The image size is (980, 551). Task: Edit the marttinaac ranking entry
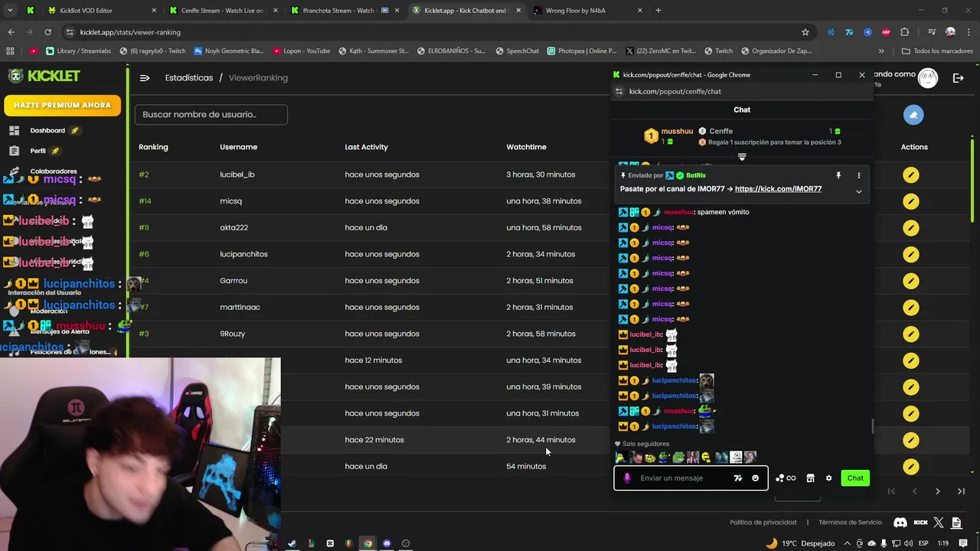(910, 308)
